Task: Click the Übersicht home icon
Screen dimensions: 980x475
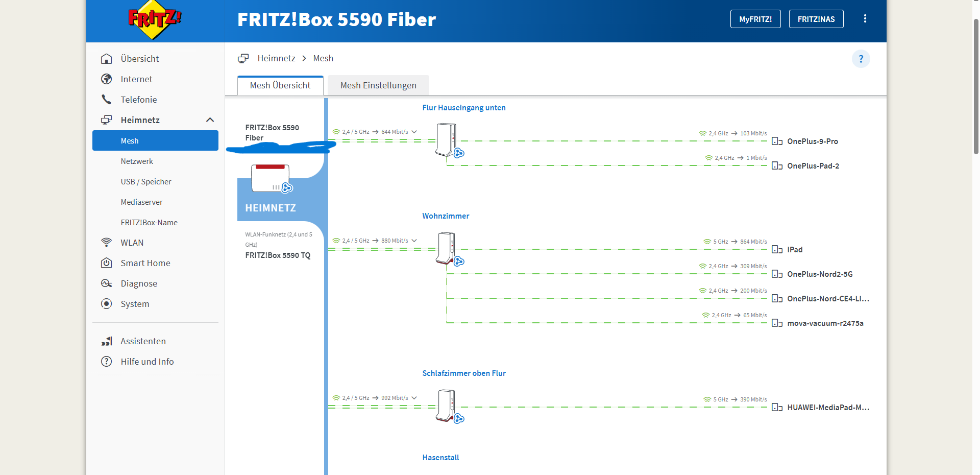Action: [106, 59]
